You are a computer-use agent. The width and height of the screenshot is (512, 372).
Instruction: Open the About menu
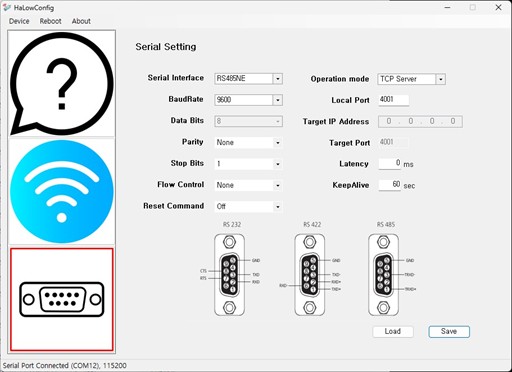81,21
